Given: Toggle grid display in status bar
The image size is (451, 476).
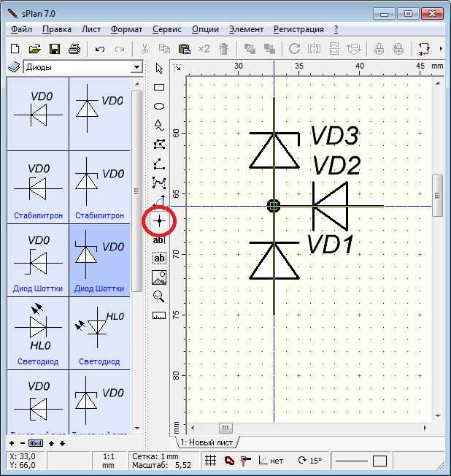Looking at the screenshot, I should [x=211, y=461].
